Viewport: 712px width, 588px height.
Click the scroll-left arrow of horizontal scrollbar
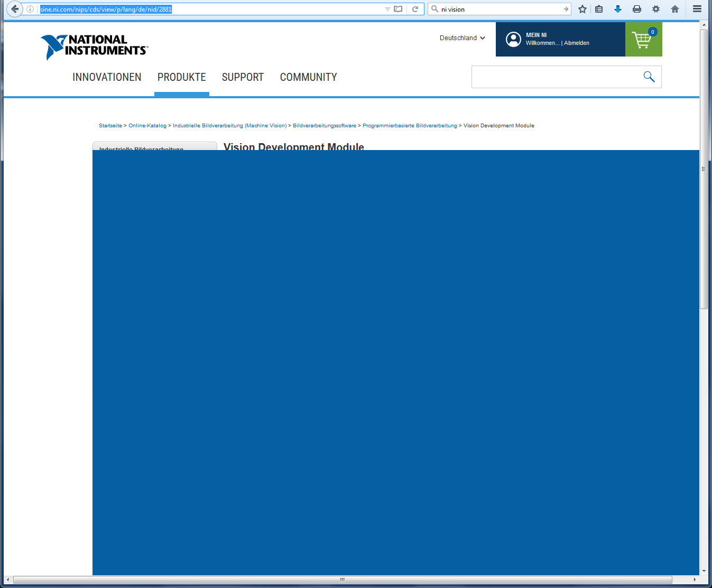point(7,580)
